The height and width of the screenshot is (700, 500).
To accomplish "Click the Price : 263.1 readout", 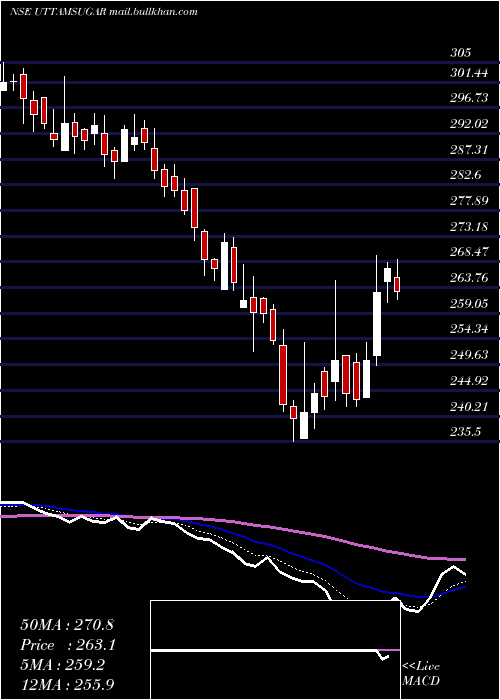I will point(68,645).
